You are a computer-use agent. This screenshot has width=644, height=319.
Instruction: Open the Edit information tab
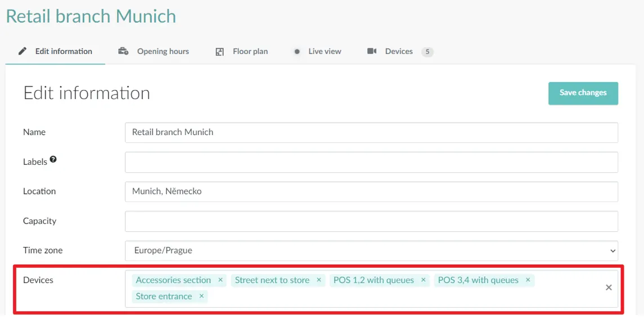pos(55,52)
